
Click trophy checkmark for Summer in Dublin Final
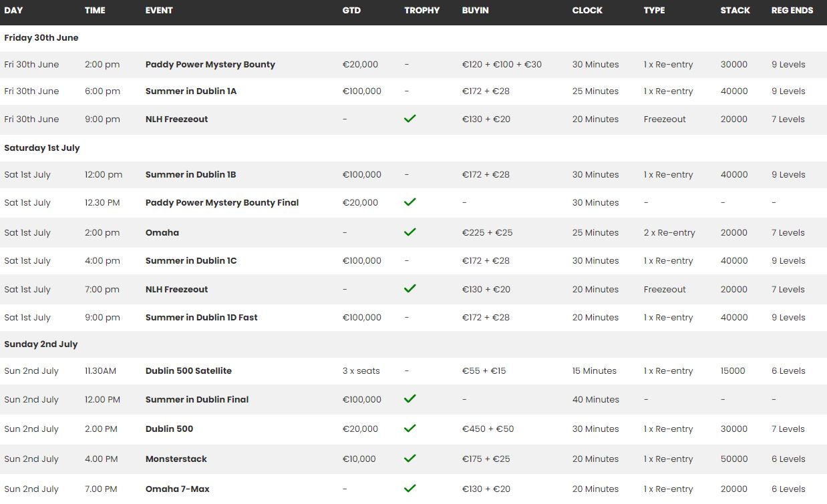point(410,399)
